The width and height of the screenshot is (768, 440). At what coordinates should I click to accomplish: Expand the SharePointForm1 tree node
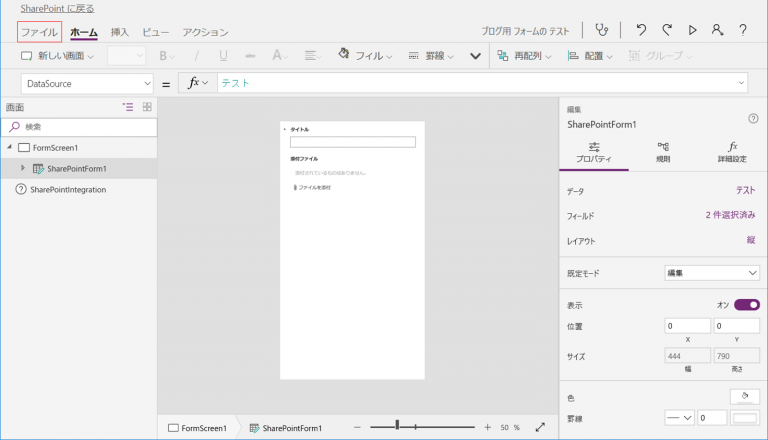click(23, 168)
